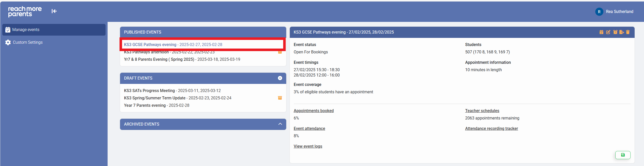Open the Teacher schedules link
Viewport: 644px width, 166px height.
pyautogui.click(x=482, y=111)
